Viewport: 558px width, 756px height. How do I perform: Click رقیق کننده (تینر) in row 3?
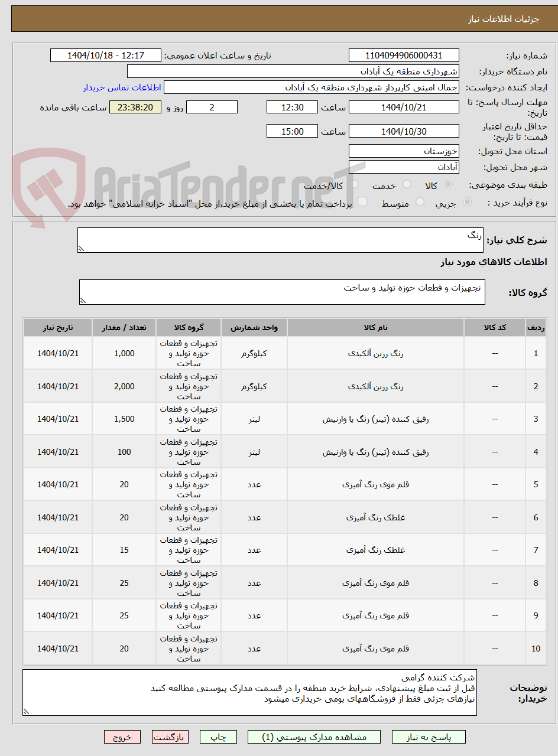coord(376,419)
